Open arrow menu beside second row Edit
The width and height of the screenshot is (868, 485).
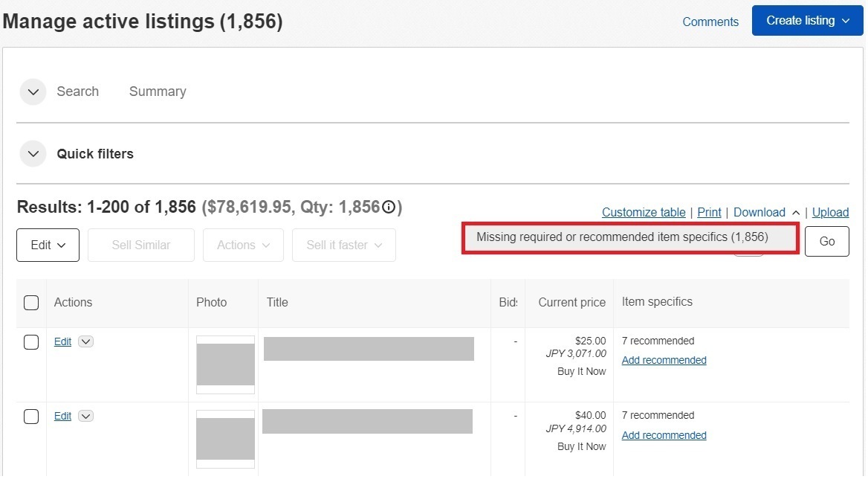pos(86,417)
